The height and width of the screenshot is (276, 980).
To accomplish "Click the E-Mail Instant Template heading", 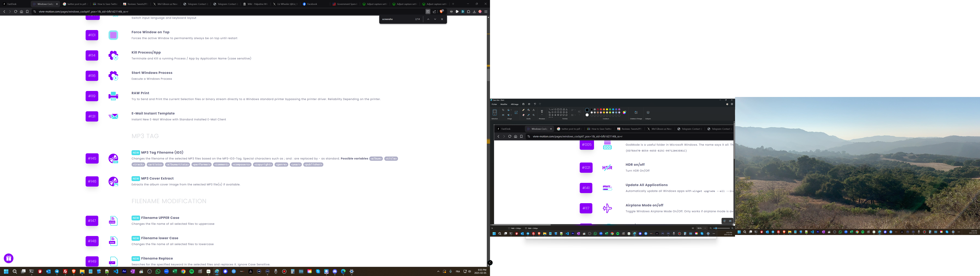I will (x=153, y=113).
